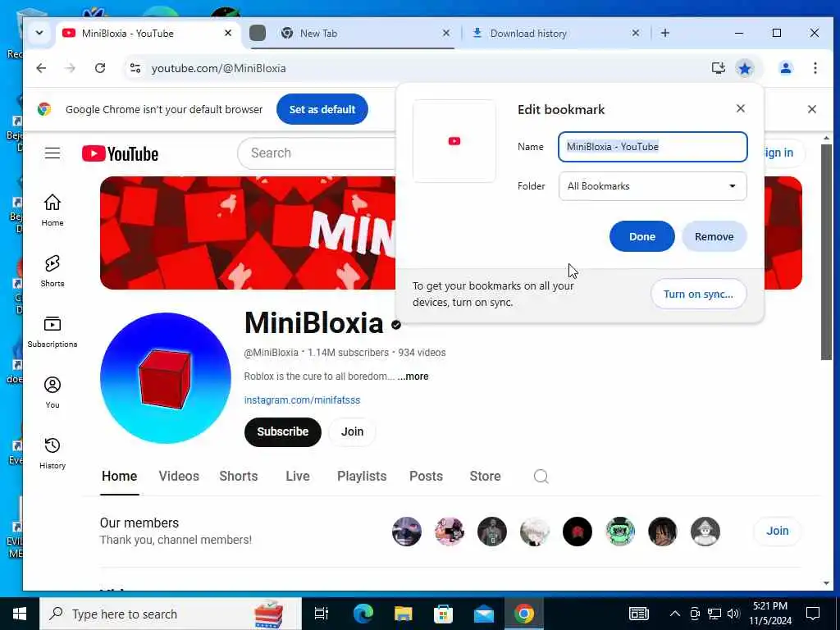Viewport: 840px width, 630px height.
Task: Open instagram.com/minifatsss link
Action: tap(302, 399)
